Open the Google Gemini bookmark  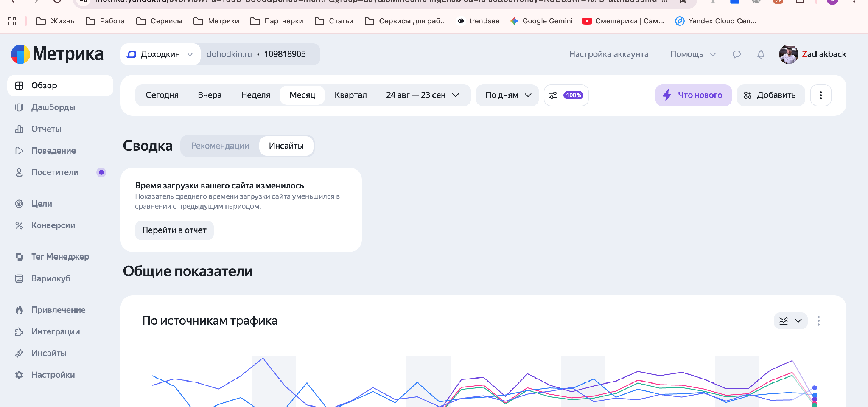coord(541,21)
